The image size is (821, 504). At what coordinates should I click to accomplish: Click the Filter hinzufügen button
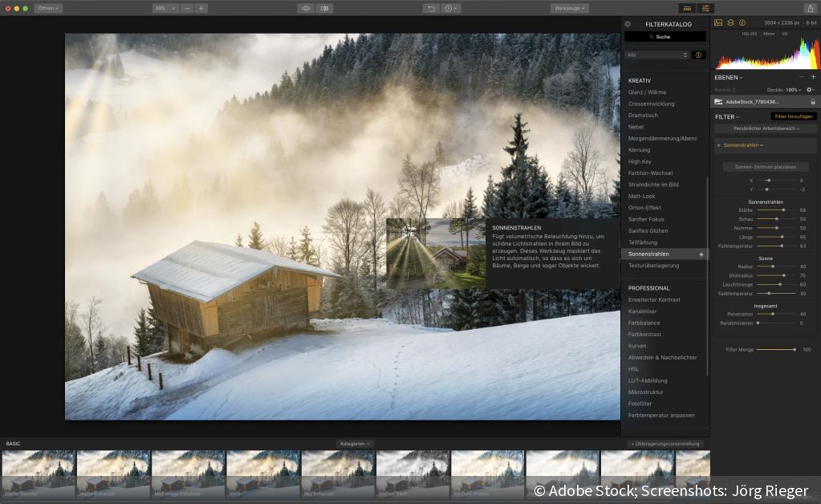(794, 116)
